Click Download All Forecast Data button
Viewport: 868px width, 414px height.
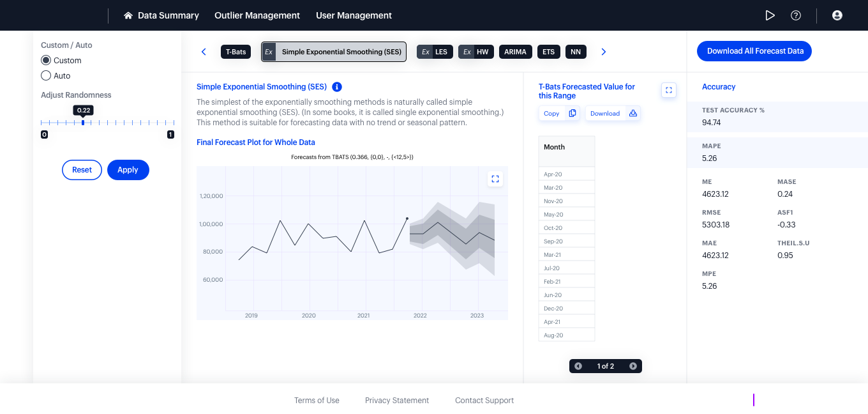pyautogui.click(x=754, y=51)
